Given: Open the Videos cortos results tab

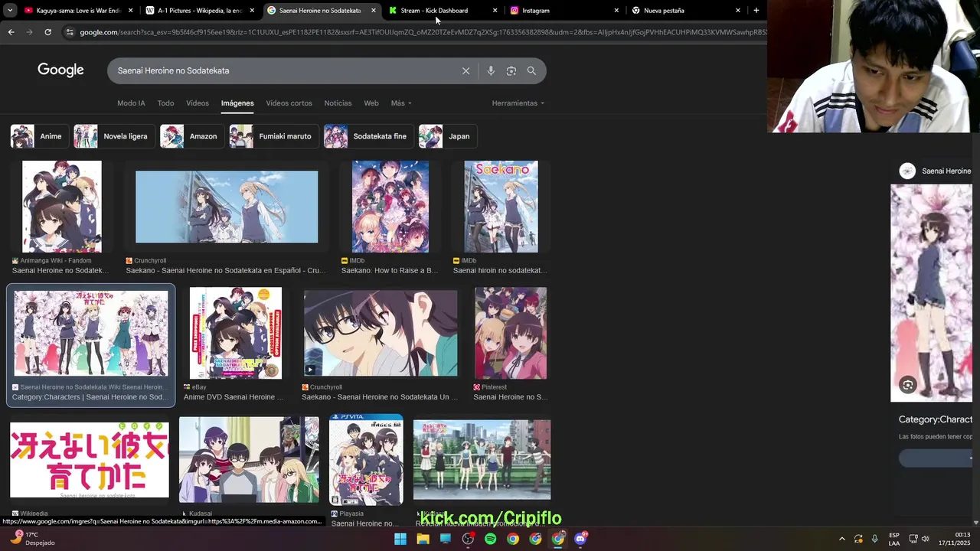Looking at the screenshot, I should 289,103.
